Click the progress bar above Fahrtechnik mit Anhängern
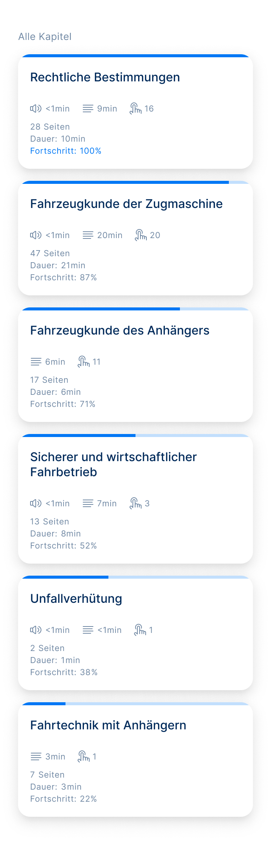271x868 pixels. tap(135, 704)
